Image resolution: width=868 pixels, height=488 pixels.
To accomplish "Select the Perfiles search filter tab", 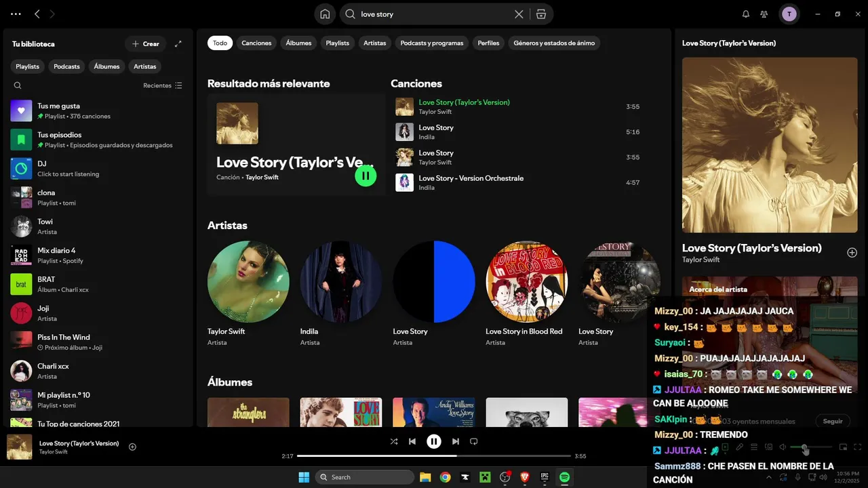I will tap(488, 43).
